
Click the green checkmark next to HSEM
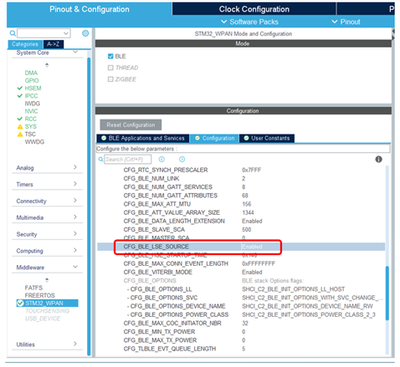pos(20,88)
